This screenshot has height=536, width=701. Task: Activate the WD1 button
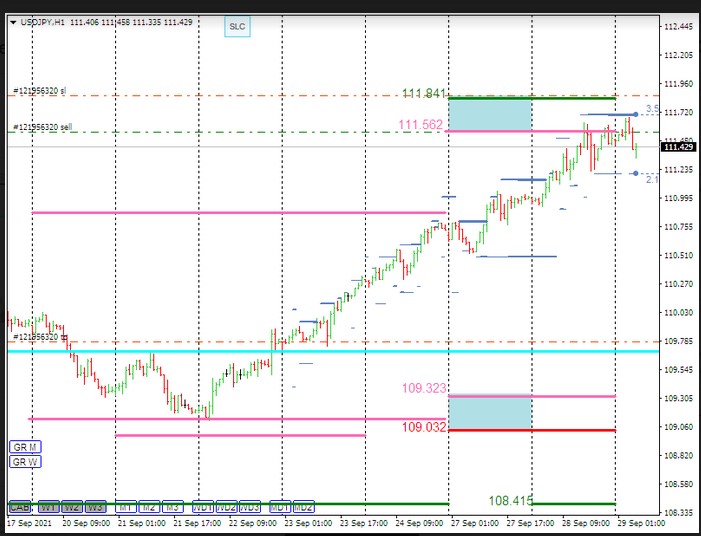coord(203,507)
